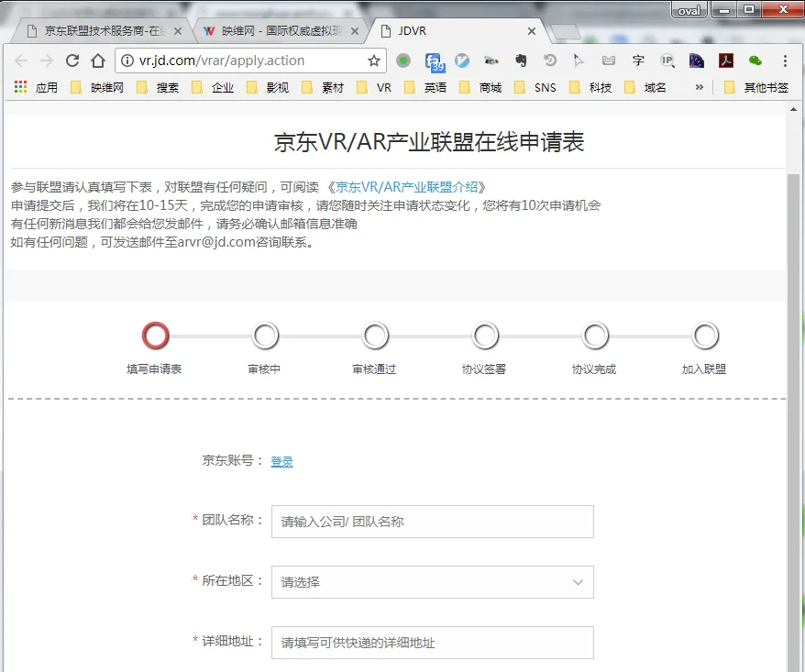The image size is (805, 672).
Task: Open the IP lookup extension
Action: coord(667,61)
